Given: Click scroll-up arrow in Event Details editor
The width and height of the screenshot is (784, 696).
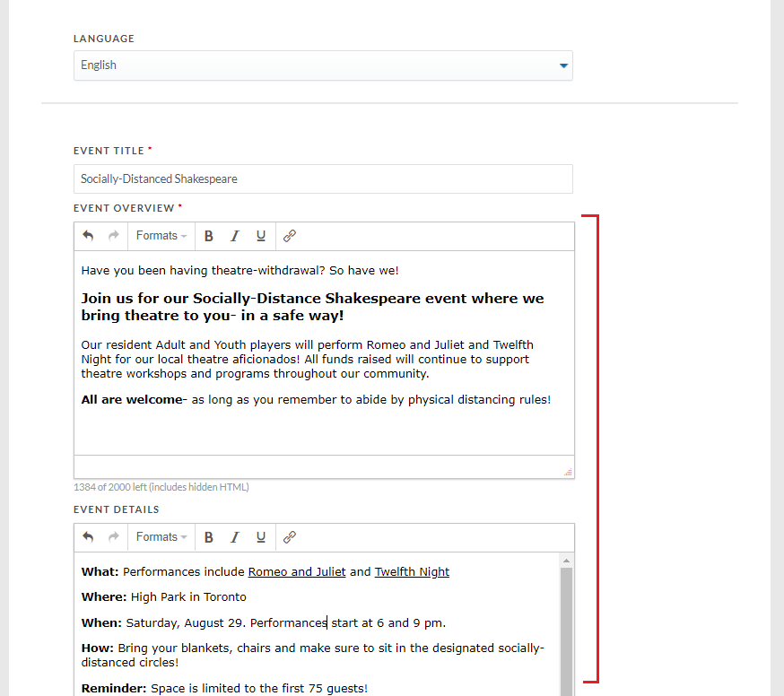Looking at the screenshot, I should tap(566, 561).
